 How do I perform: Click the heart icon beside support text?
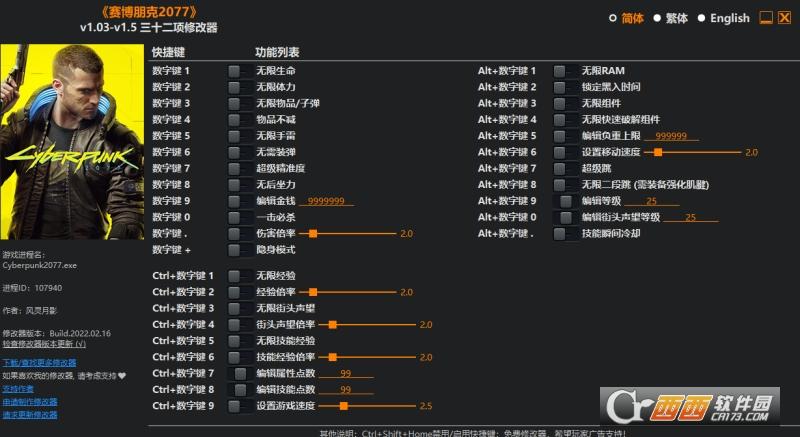coord(121,376)
